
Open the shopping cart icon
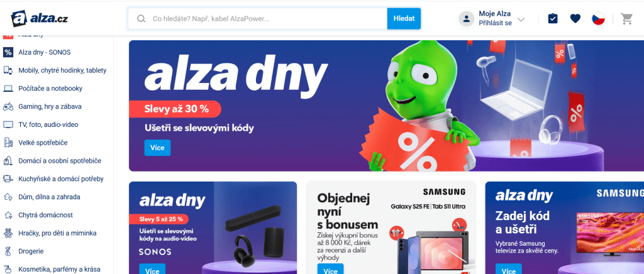pos(626,18)
